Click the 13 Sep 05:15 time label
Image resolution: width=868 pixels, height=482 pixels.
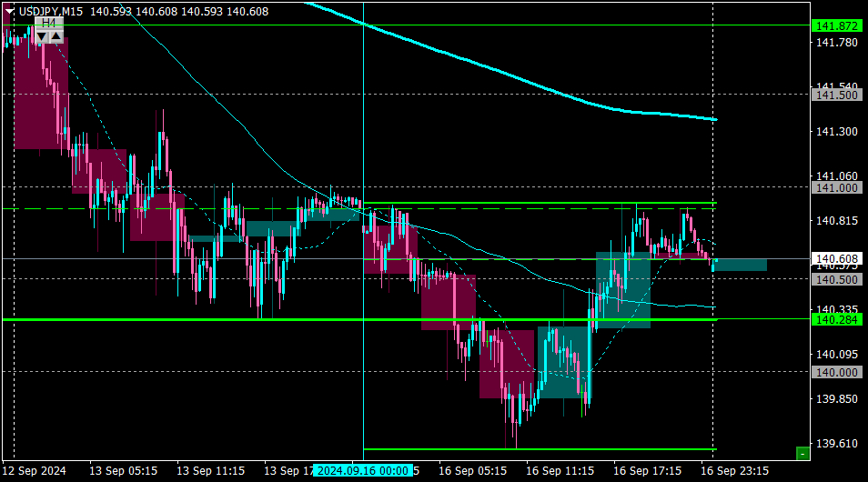[x=123, y=471]
